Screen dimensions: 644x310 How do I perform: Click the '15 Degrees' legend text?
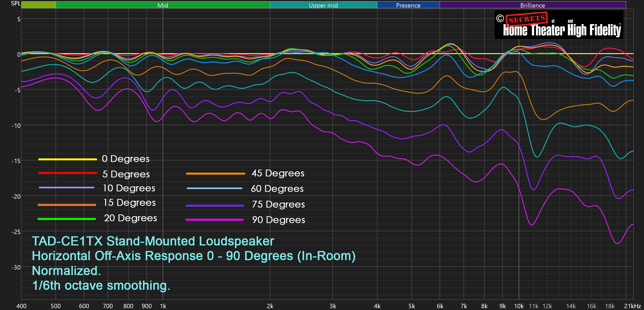click(x=130, y=203)
